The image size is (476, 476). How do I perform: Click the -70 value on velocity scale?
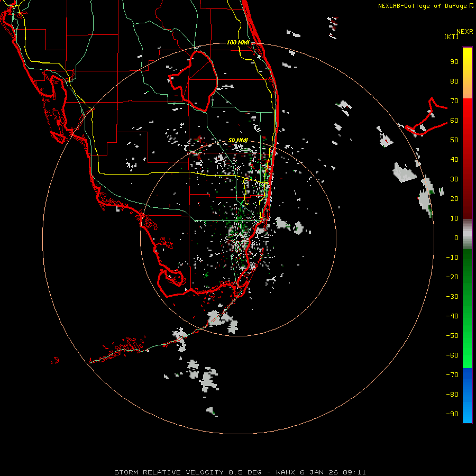pos(452,375)
